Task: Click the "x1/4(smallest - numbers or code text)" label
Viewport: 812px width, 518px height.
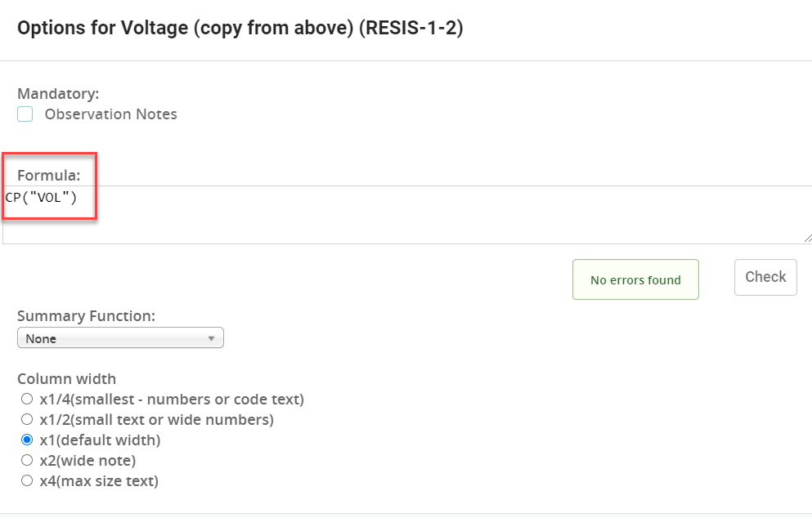Action: pyautogui.click(x=172, y=400)
